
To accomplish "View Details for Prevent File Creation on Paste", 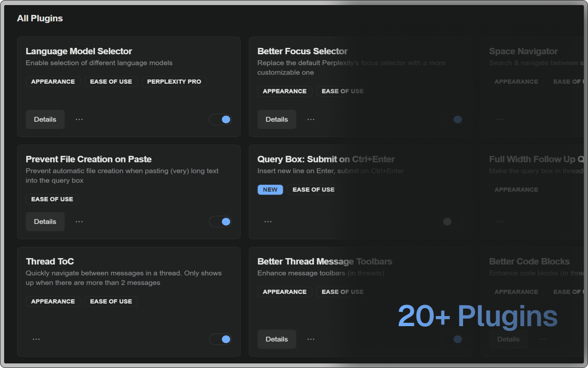I will [x=45, y=222].
